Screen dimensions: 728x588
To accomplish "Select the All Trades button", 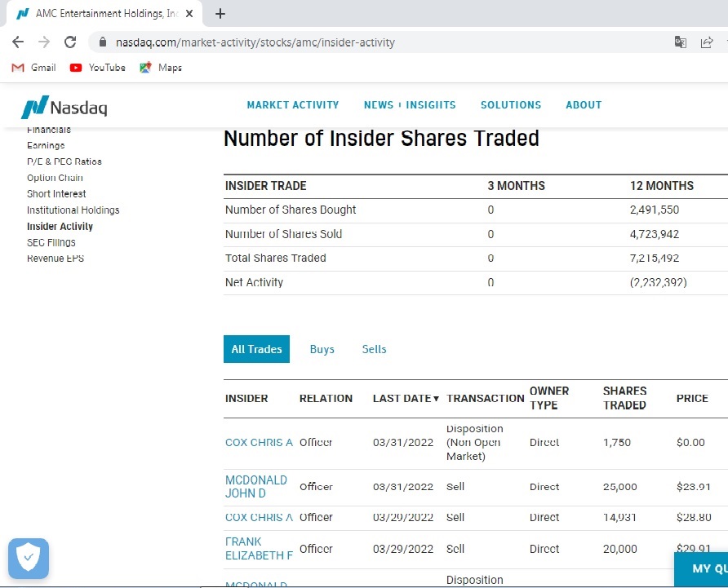I will (x=256, y=349).
